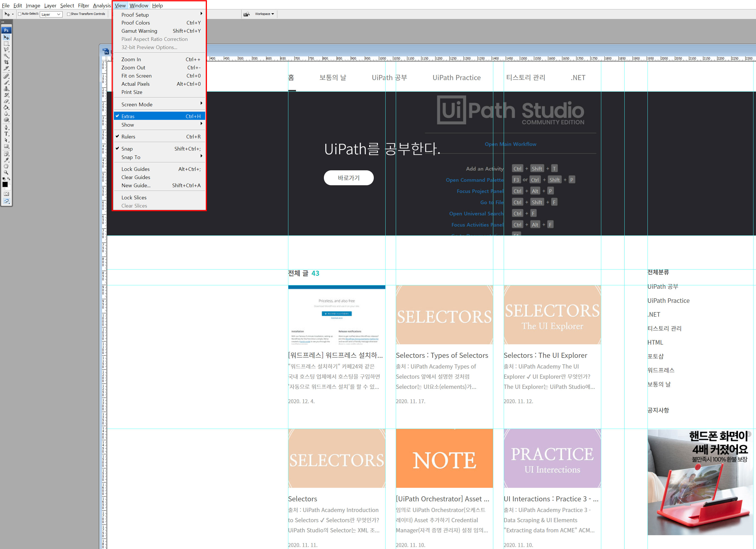This screenshot has height=549, width=756.
Task: Open the Layer menu
Action: [50, 5]
